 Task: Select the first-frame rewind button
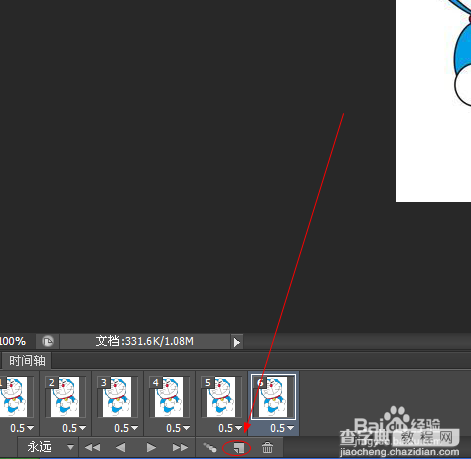pos(93,447)
